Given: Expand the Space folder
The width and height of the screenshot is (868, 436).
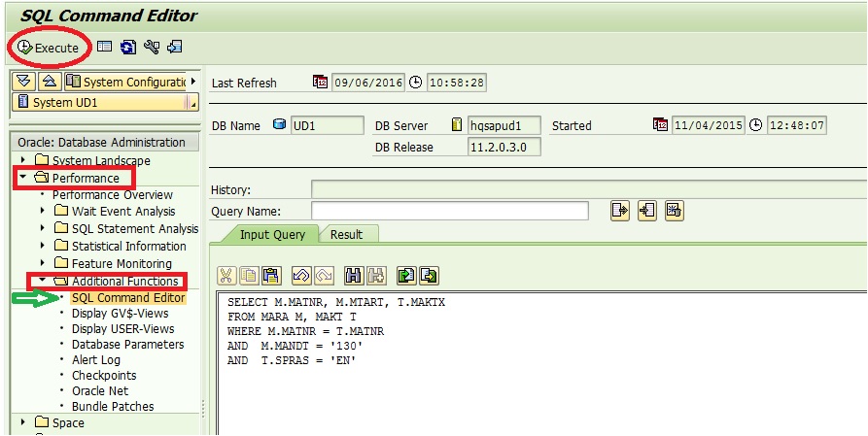Looking at the screenshot, I should pyautogui.click(x=22, y=422).
